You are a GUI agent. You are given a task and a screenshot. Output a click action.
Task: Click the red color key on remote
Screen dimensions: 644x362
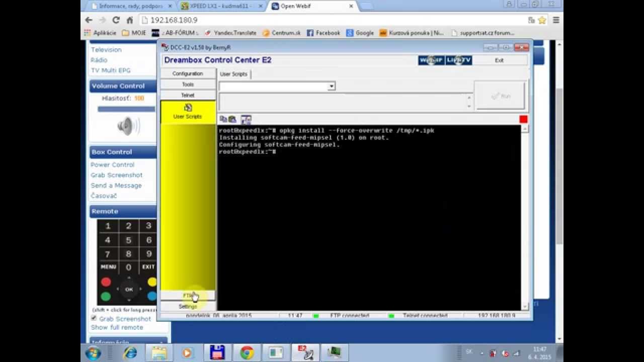pos(106,282)
